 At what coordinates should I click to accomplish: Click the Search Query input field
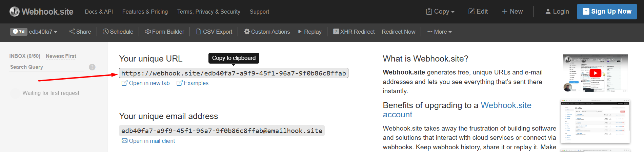coord(47,67)
